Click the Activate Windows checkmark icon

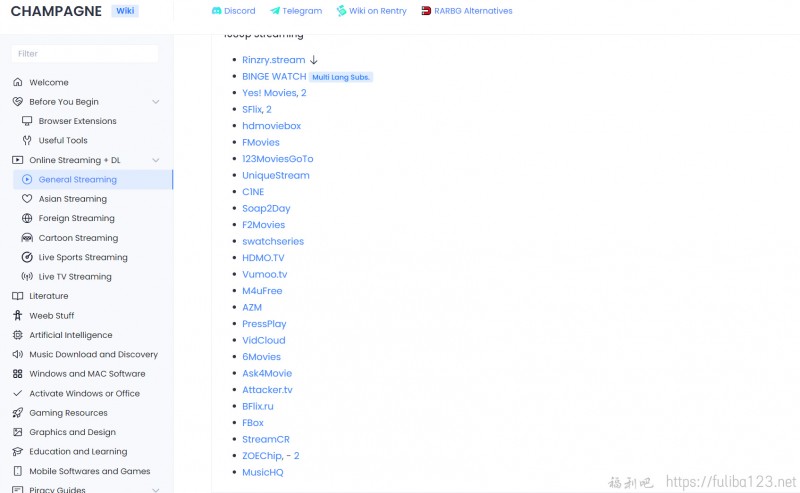click(17, 393)
